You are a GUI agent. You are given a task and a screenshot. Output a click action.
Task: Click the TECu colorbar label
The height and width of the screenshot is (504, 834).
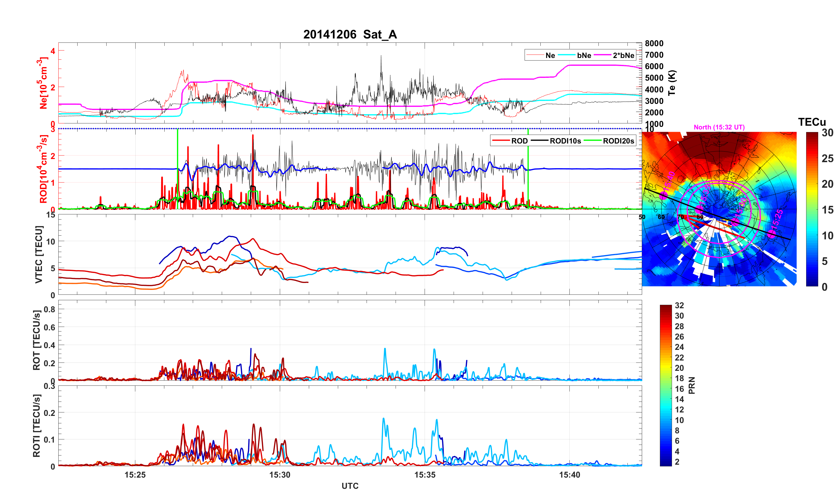pos(812,122)
